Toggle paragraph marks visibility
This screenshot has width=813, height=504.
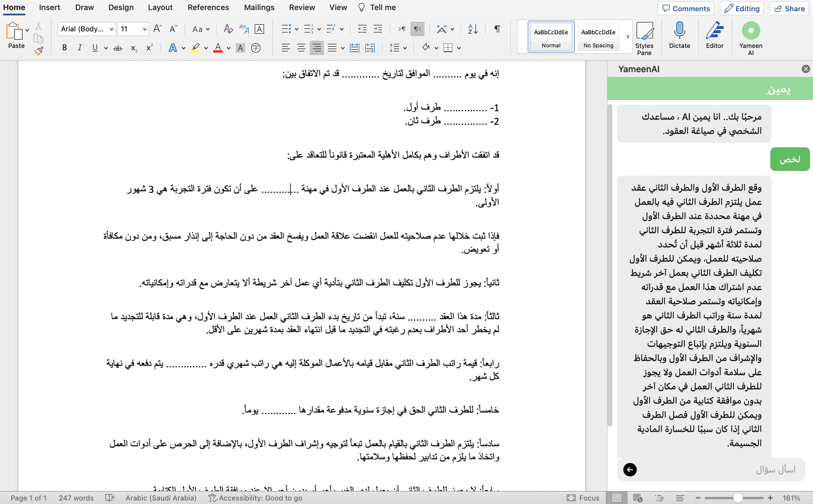(497, 30)
